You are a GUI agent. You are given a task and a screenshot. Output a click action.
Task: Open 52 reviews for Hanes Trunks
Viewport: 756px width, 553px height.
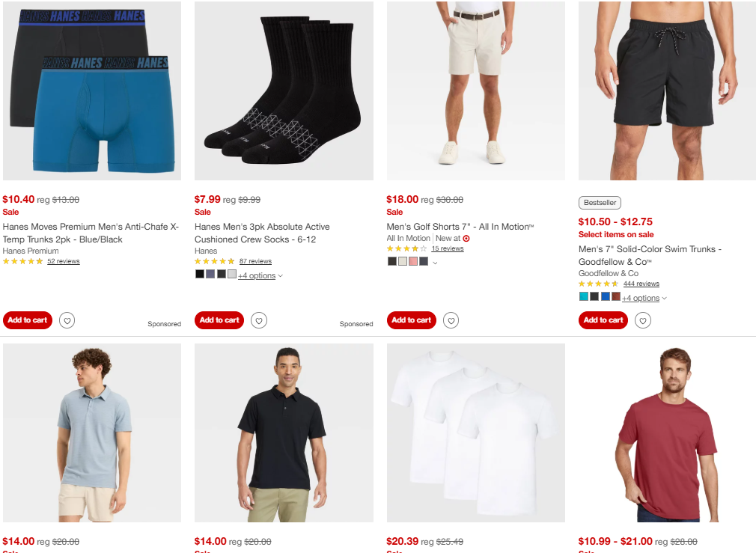pyautogui.click(x=63, y=261)
